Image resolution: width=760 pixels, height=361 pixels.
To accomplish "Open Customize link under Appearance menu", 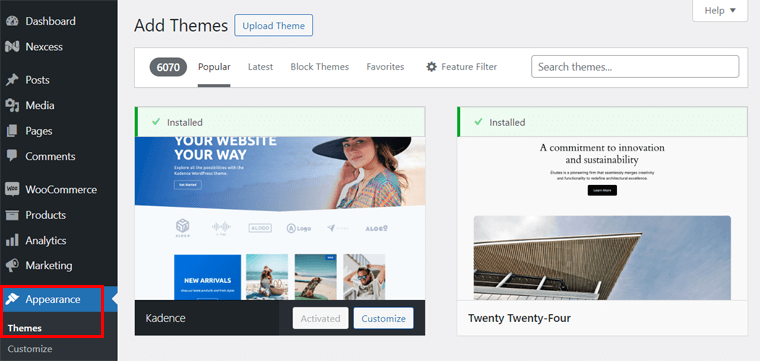I will 30,349.
